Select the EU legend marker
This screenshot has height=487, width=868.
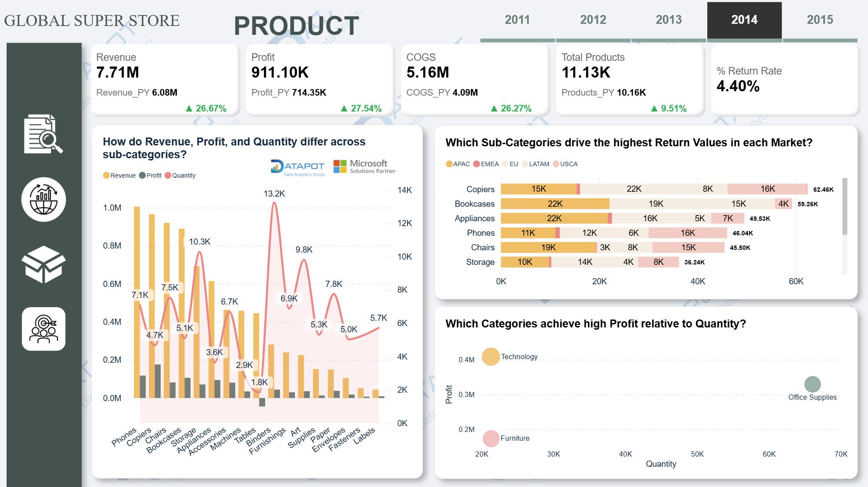(505, 164)
